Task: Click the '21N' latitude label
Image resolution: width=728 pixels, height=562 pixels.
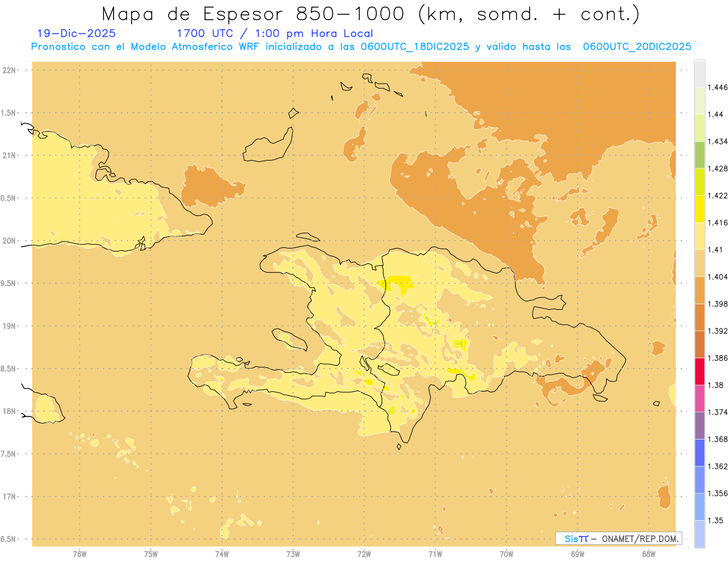Action: point(9,155)
